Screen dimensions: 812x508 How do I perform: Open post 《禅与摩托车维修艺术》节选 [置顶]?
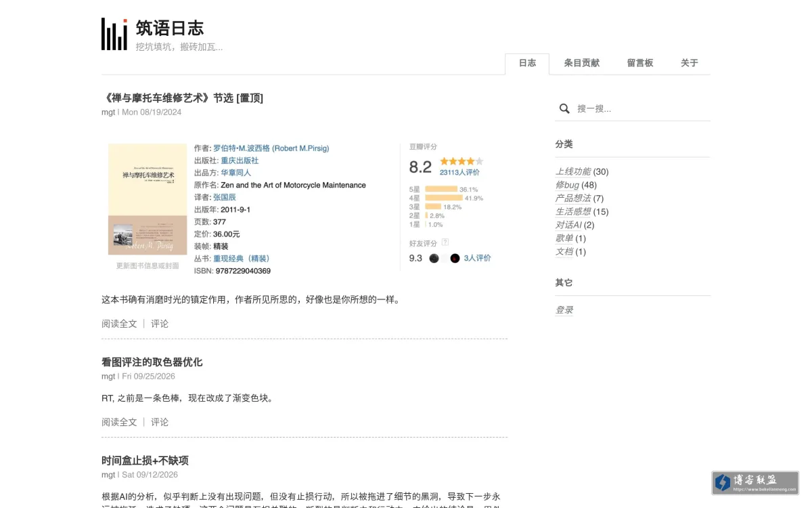point(183,98)
